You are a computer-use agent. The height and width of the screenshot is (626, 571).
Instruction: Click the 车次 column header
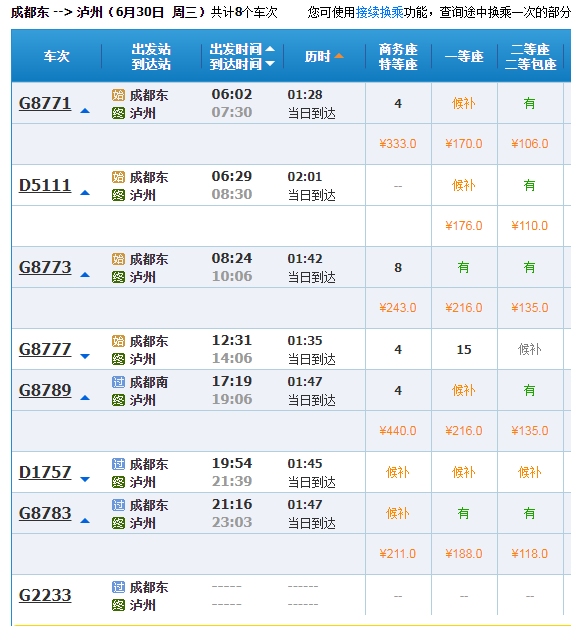57,56
